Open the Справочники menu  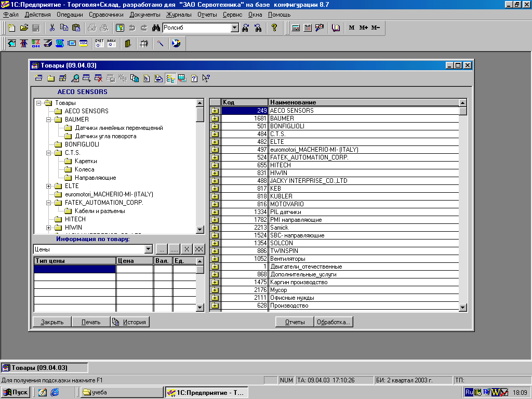coord(106,15)
